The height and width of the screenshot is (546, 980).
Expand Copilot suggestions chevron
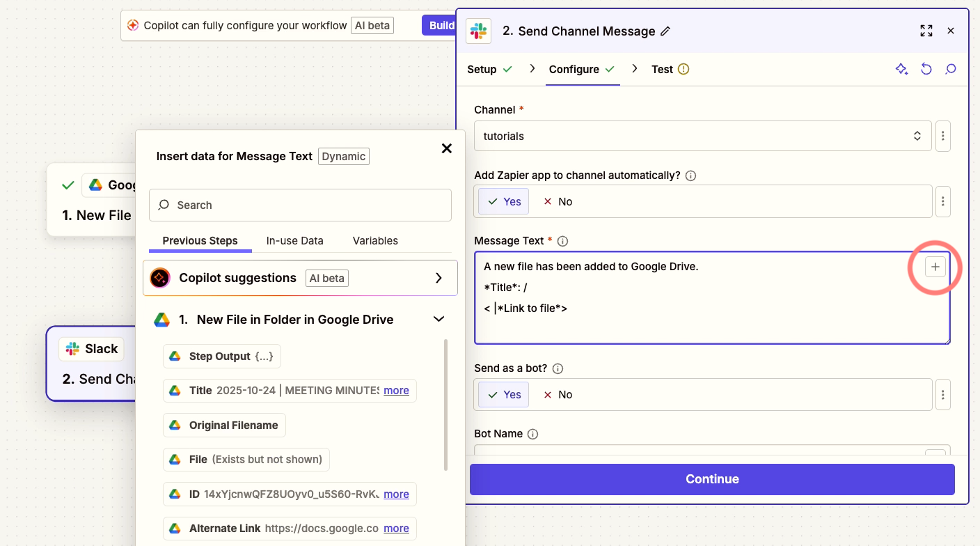(438, 278)
